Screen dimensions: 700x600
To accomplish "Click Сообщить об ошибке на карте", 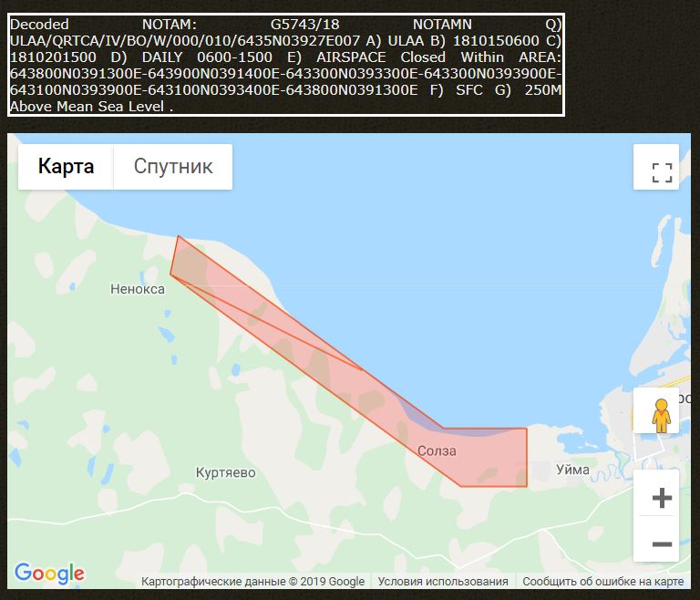I will [602, 582].
